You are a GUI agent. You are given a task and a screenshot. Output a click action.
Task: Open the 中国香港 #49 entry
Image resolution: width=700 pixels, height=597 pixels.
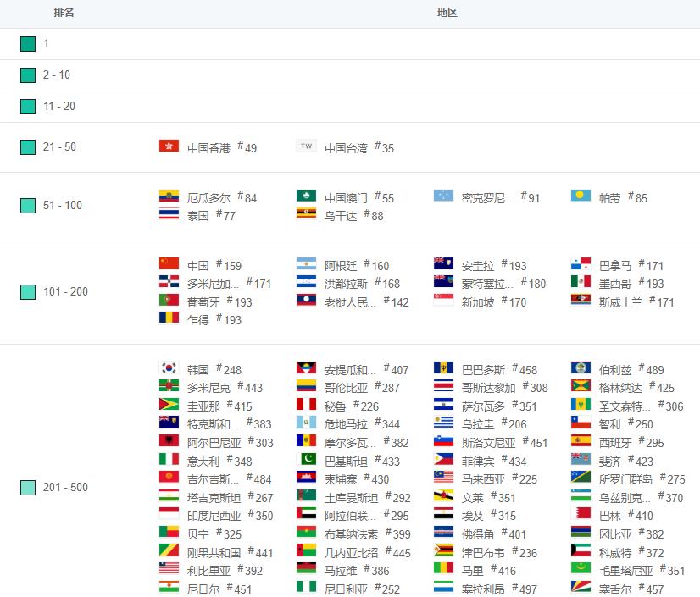(208, 146)
